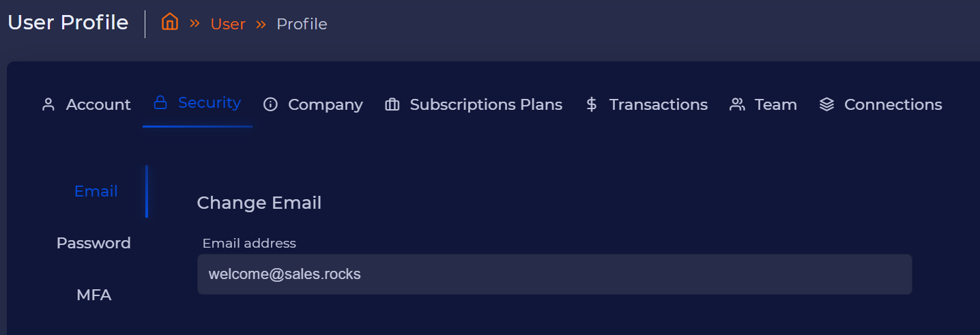Focus the Email address input field

(x=554, y=274)
